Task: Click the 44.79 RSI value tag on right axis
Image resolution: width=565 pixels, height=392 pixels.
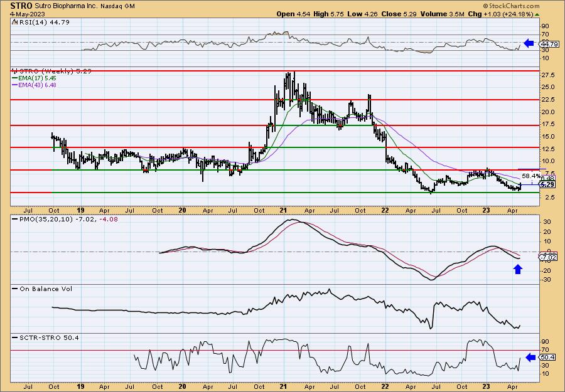Action: tap(549, 44)
